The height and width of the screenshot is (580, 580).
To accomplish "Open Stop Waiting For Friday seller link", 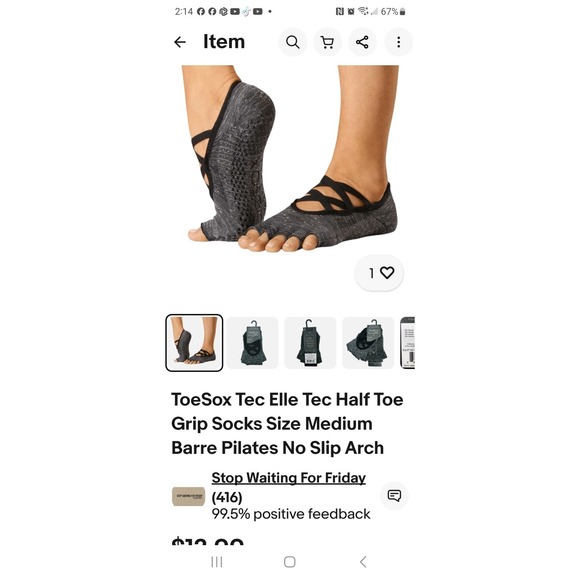I will coord(289,478).
